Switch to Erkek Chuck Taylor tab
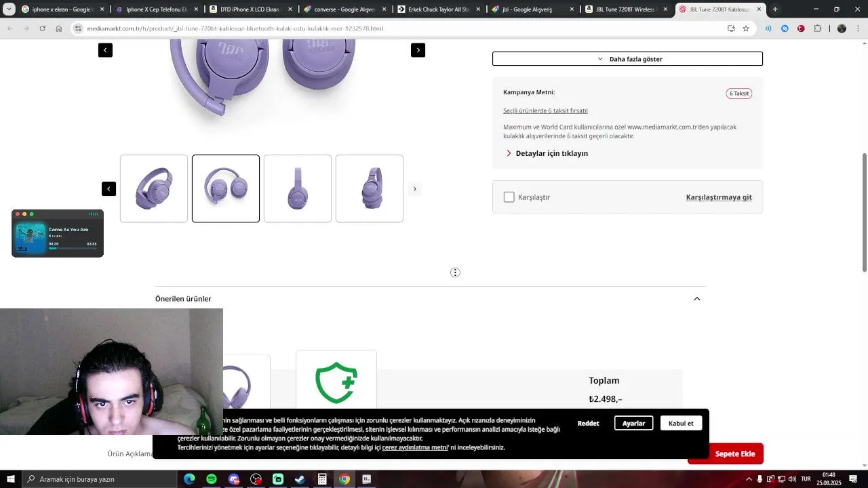Image resolution: width=868 pixels, height=488 pixels. 437,9
